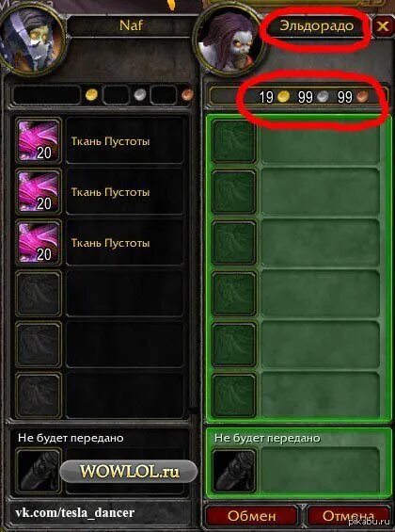The height and width of the screenshot is (532, 395).
Task: Click the fourth empty trade slot on Naf's side
Action: tap(39, 294)
